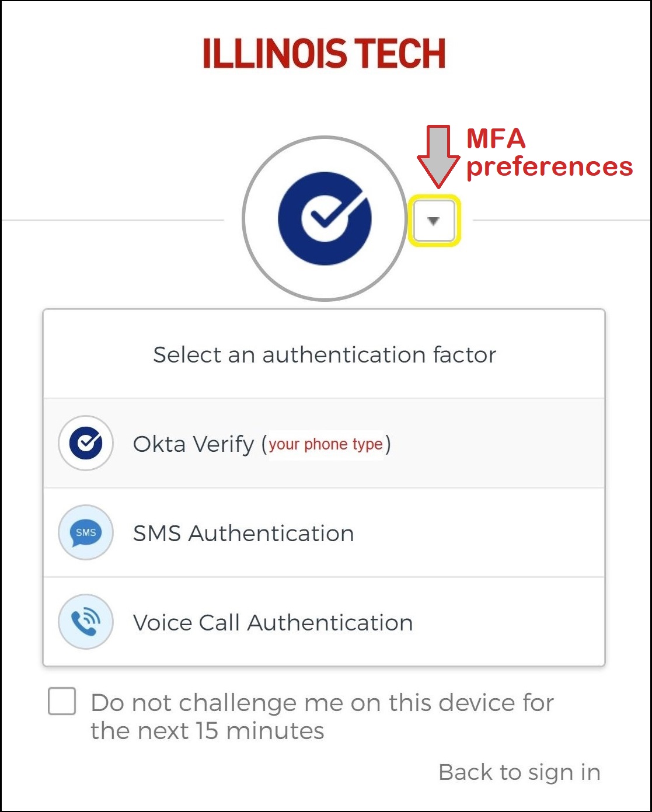Pick the Voice Call Authentication label

point(273,623)
